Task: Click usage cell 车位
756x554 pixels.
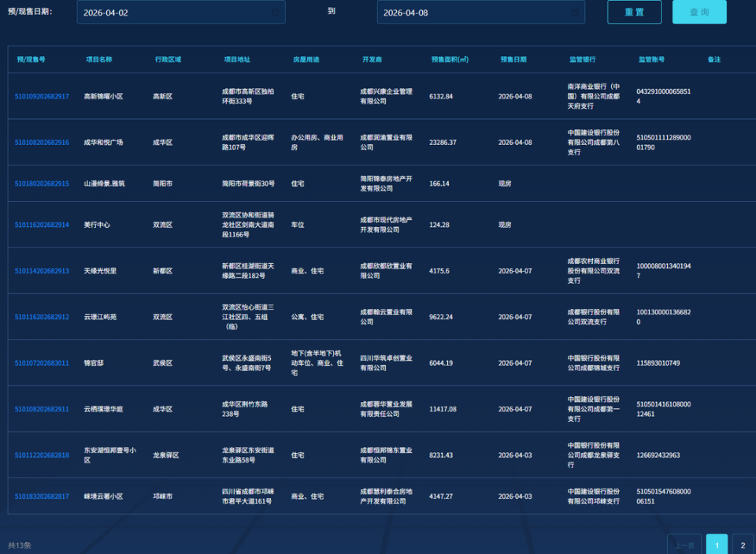Action: pyautogui.click(x=298, y=225)
